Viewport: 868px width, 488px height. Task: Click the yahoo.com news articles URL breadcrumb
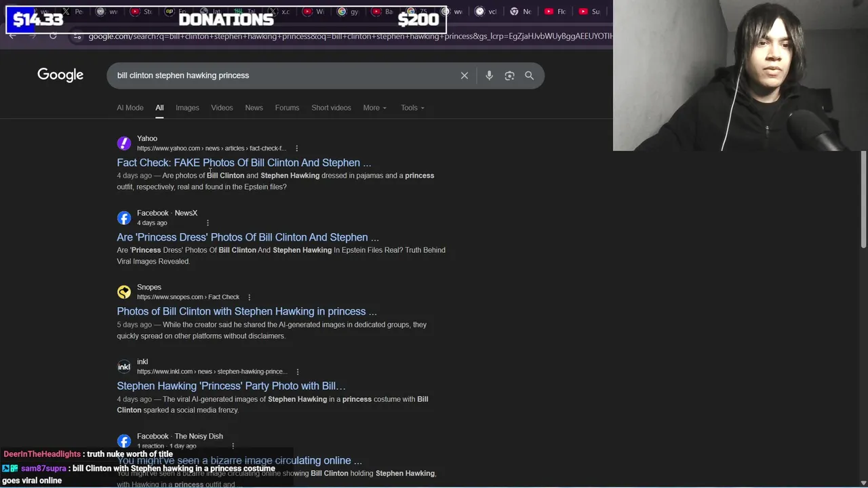coord(212,148)
